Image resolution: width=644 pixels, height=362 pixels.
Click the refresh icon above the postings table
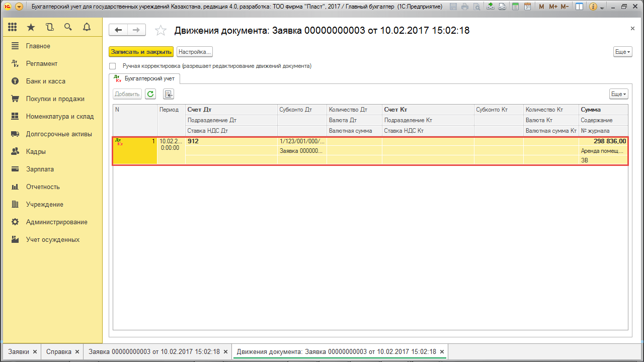[150, 94]
